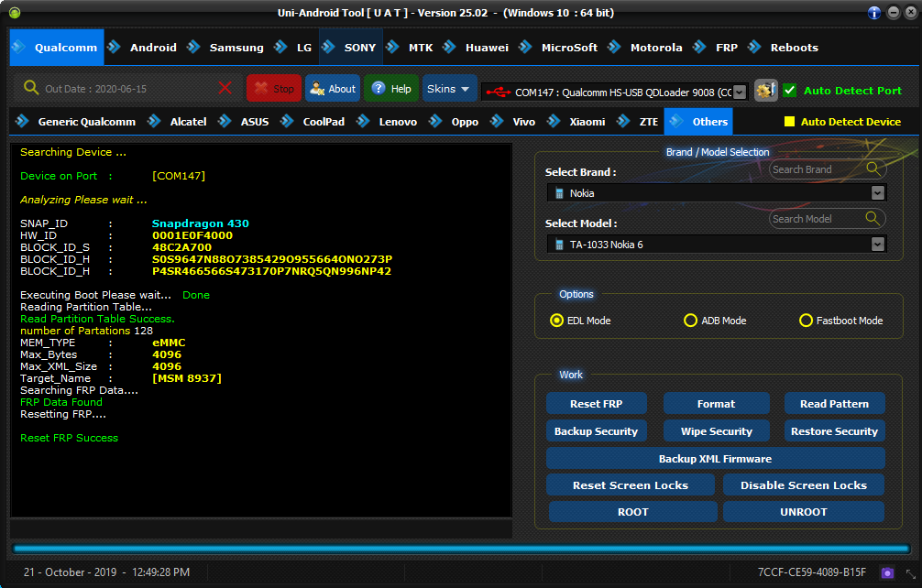Click the arrow icon before Others tab
Image resolution: width=922 pixels, height=588 pixels.
[x=676, y=121]
